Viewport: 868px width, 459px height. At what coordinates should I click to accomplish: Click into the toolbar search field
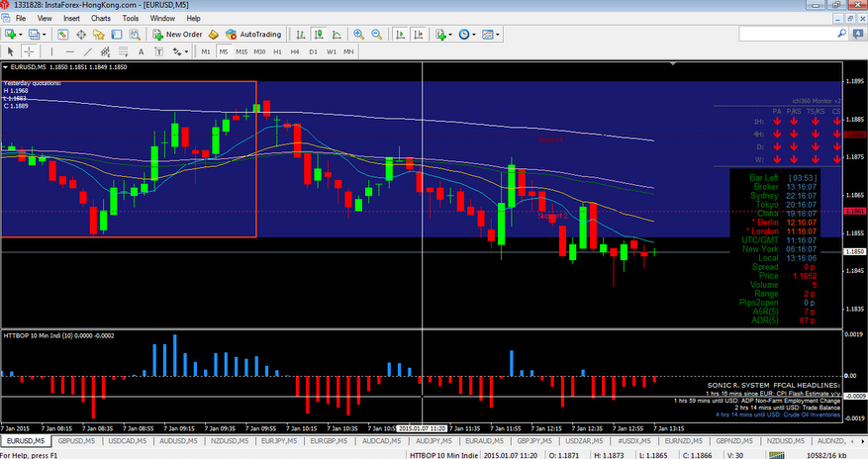(x=788, y=34)
